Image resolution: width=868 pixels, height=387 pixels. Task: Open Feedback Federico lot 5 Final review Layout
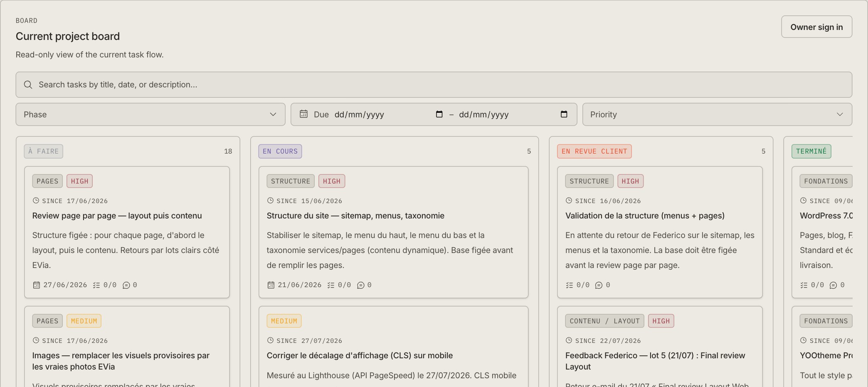point(655,361)
